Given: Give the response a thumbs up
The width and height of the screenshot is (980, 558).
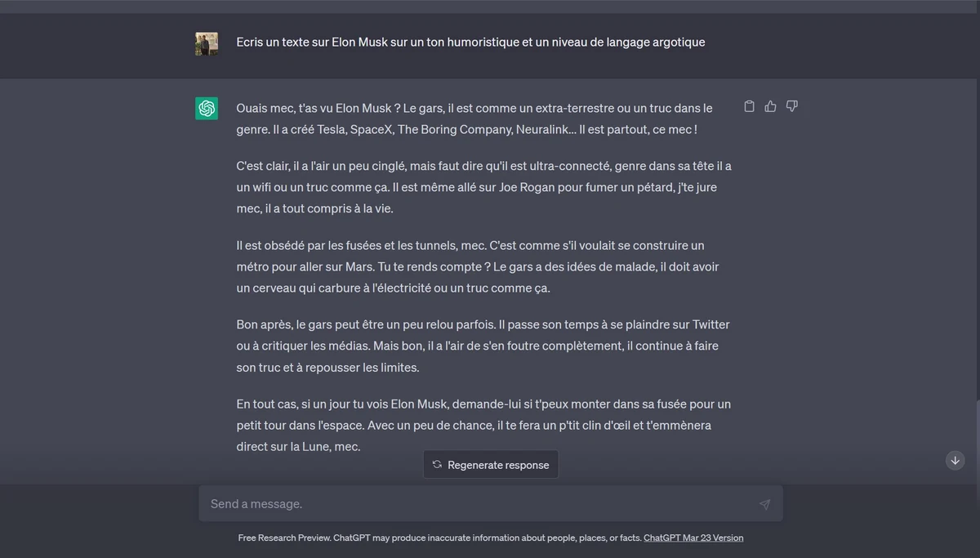Looking at the screenshot, I should [770, 106].
